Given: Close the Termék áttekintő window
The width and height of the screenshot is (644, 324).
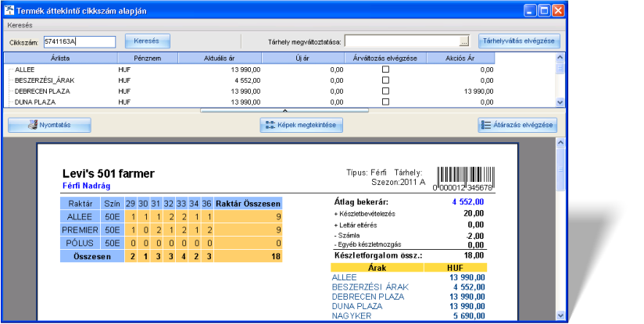Looking at the screenshot, I should pos(558,11).
